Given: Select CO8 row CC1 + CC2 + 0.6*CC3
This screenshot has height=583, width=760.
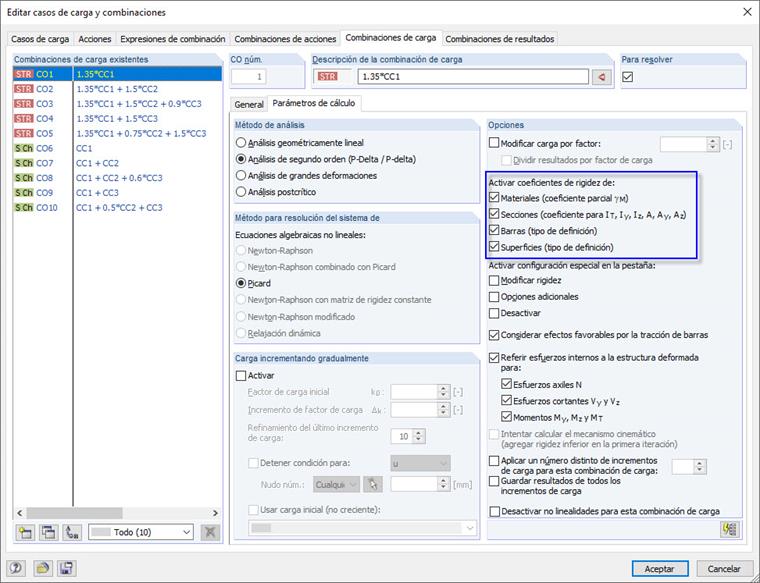Looking at the screenshot, I should click(x=117, y=178).
